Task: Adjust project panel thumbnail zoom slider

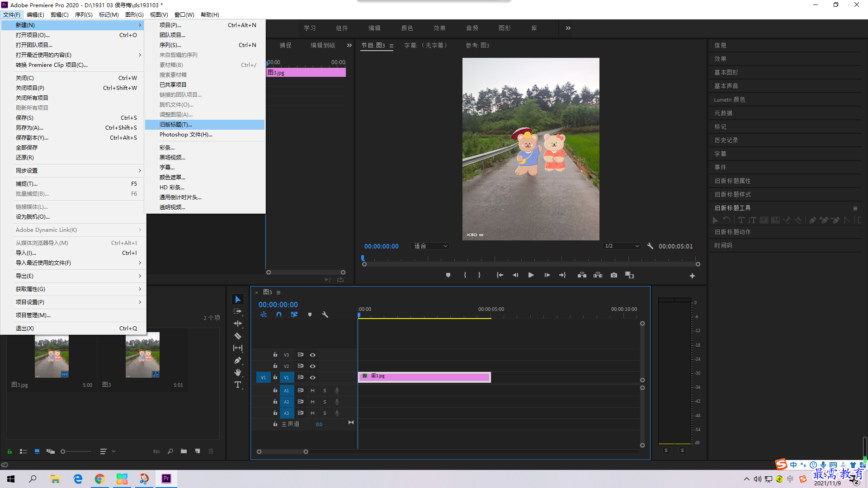Action: click(63, 451)
